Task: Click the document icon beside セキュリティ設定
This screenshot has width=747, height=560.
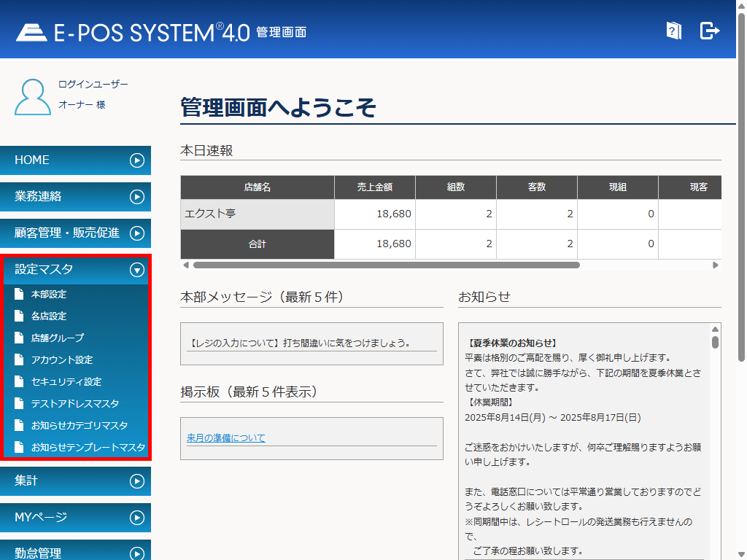Action: click(19, 382)
